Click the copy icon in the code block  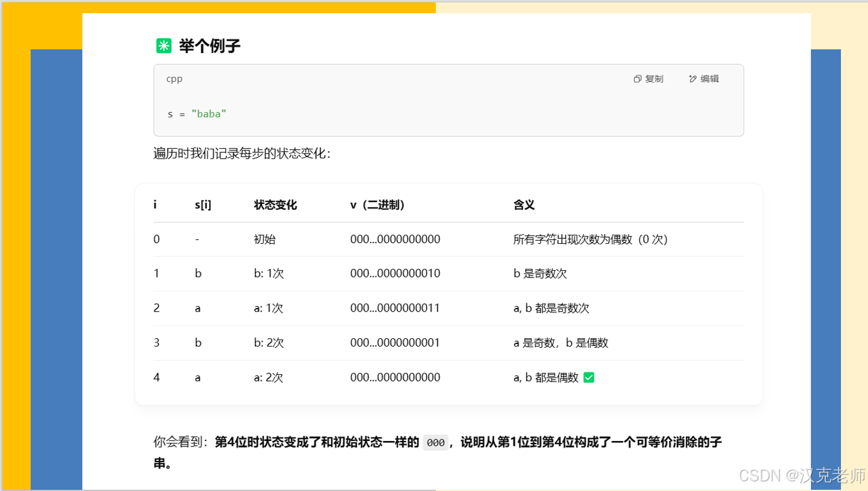[638, 79]
